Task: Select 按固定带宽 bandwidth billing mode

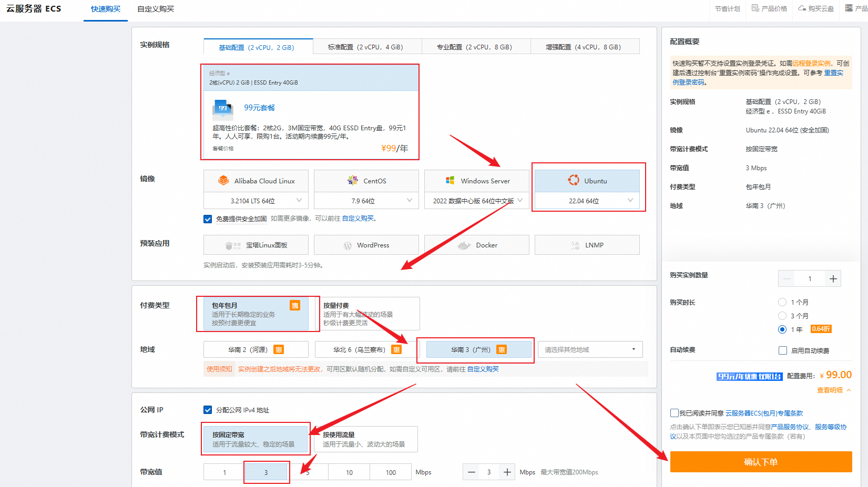Action: (255, 439)
